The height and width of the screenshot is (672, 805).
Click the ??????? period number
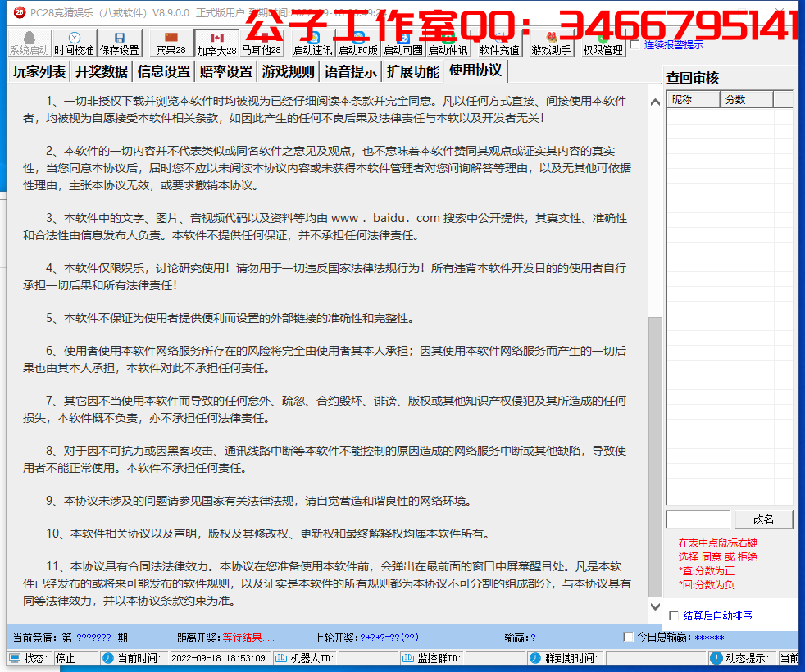pyautogui.click(x=94, y=638)
